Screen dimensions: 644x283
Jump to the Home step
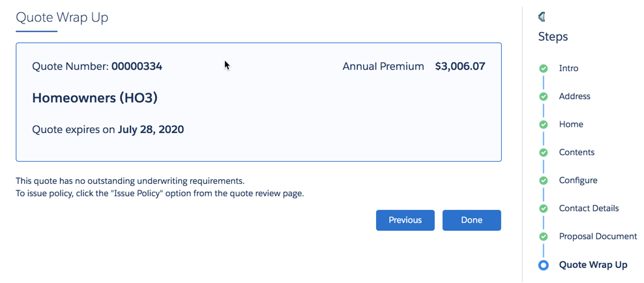click(571, 124)
